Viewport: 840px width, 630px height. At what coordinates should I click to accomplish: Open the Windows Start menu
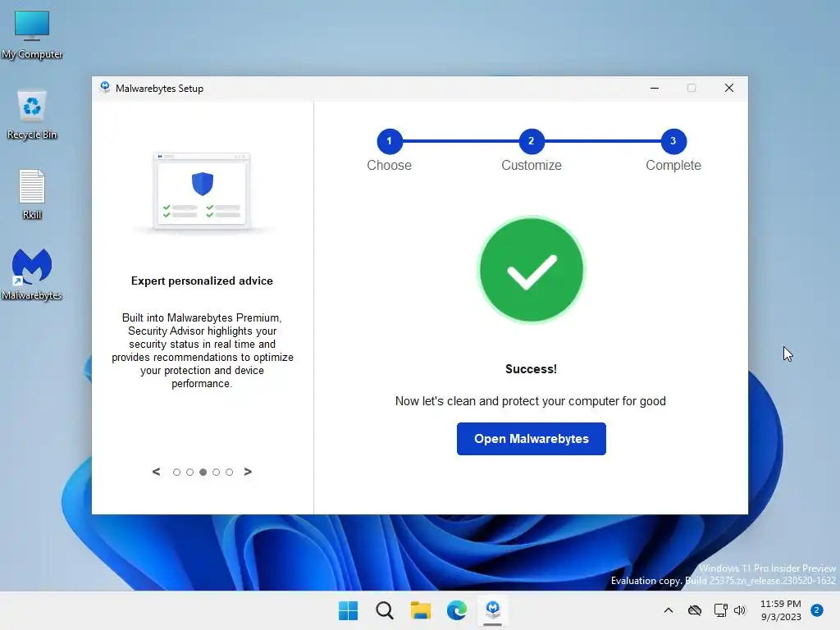pyautogui.click(x=348, y=610)
